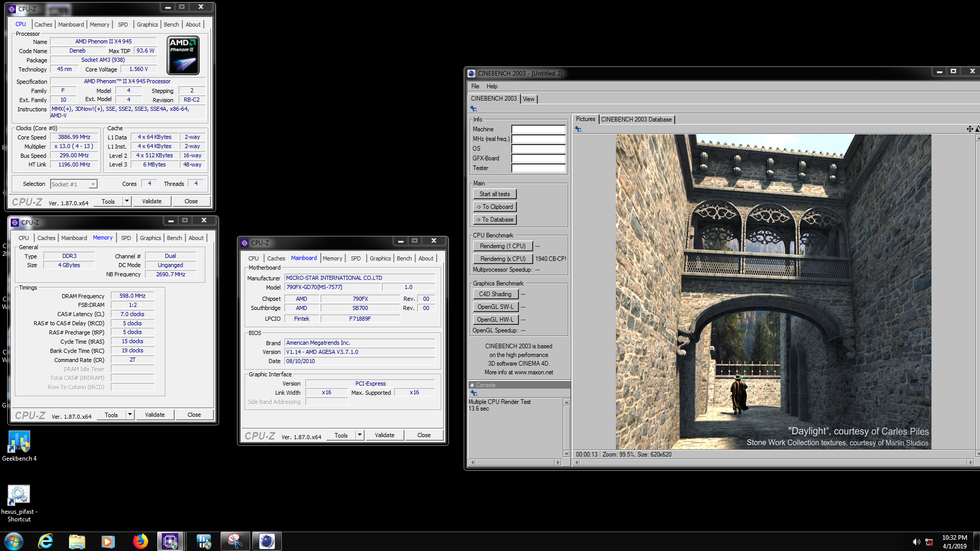Open Windows Start menu
This screenshot has width=980, height=551.
14,541
